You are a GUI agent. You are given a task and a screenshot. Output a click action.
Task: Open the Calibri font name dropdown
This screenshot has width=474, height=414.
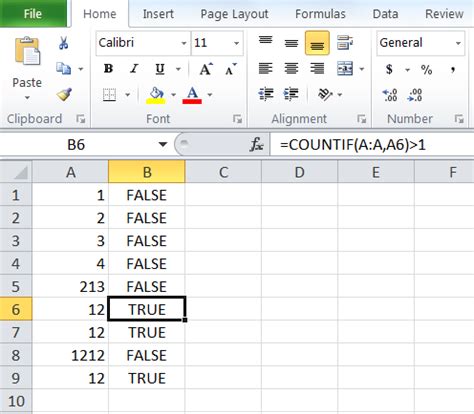click(184, 43)
